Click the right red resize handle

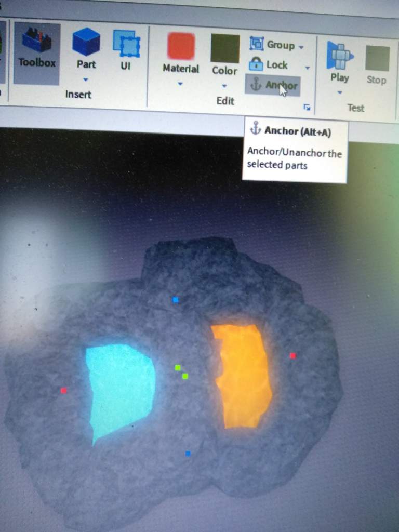(x=293, y=355)
